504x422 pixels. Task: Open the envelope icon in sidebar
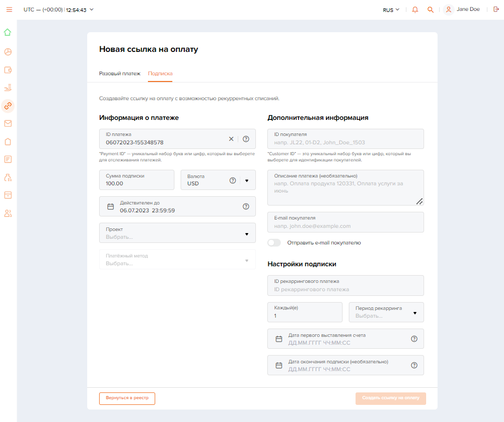point(8,124)
